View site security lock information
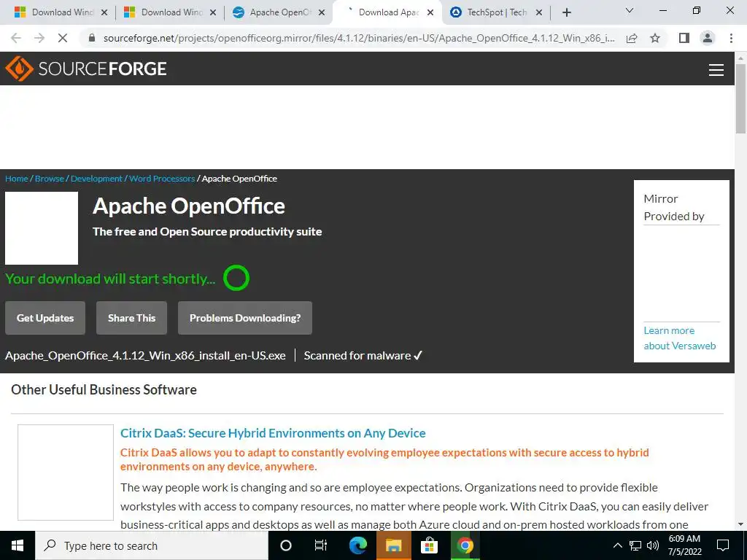The image size is (747, 560). click(x=92, y=38)
